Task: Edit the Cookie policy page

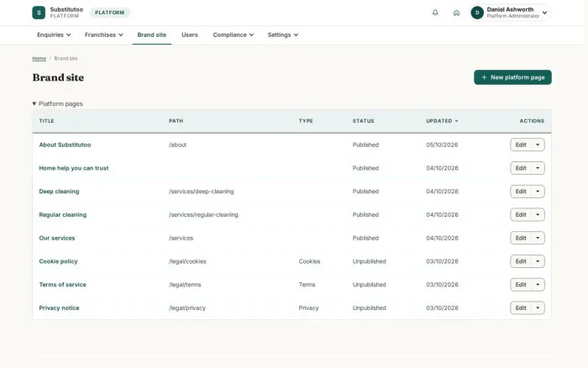Action: tap(521, 261)
